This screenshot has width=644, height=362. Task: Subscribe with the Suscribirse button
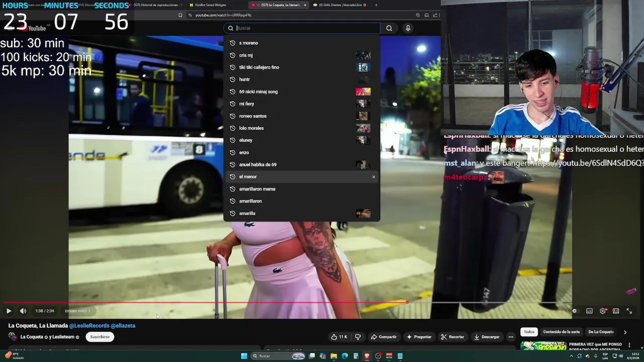click(x=100, y=337)
